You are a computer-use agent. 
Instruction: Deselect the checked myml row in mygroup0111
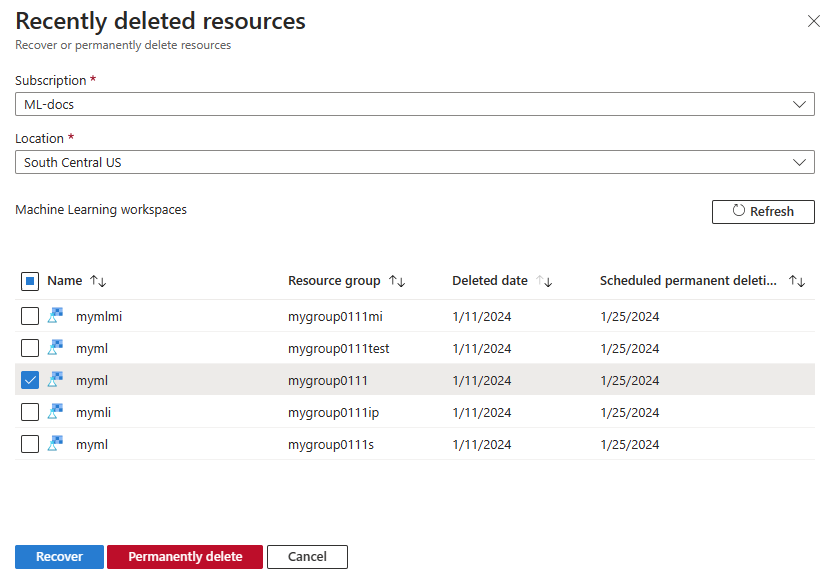coord(30,379)
